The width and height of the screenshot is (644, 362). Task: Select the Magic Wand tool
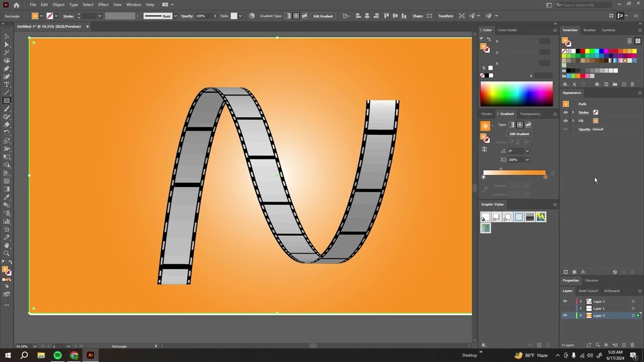(7, 52)
